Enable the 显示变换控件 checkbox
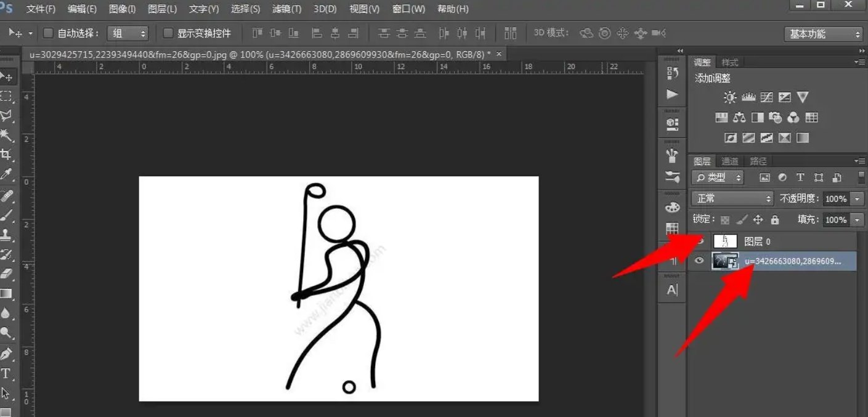Viewport: 868px width, 417px height. click(x=168, y=33)
